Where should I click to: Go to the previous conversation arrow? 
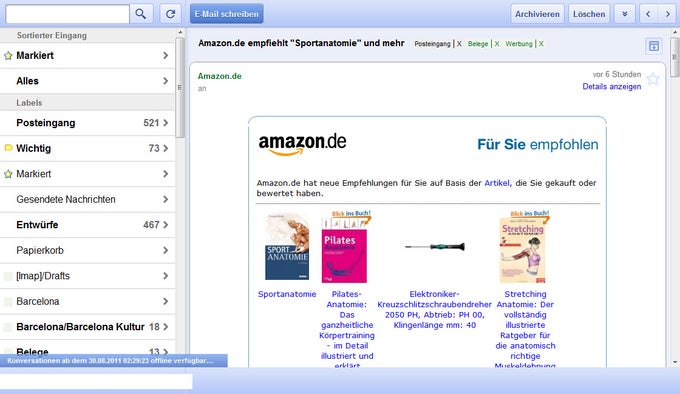[x=648, y=14]
